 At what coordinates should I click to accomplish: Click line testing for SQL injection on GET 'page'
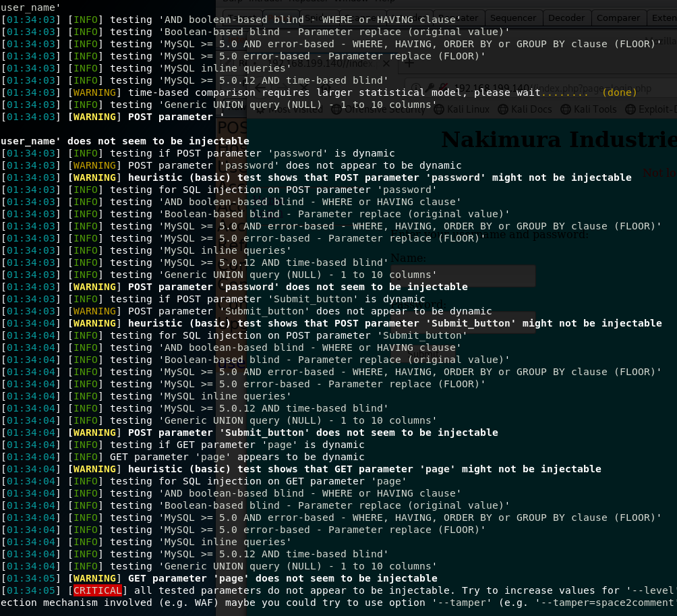click(204, 481)
